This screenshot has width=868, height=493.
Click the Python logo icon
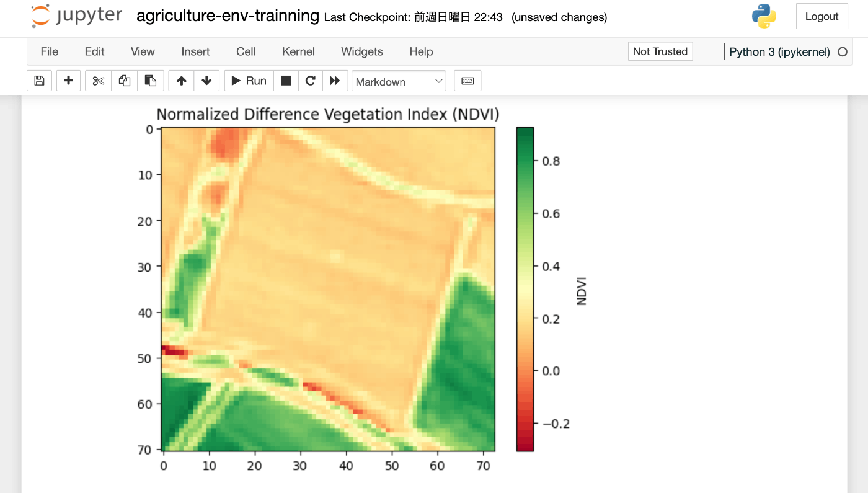[764, 17]
